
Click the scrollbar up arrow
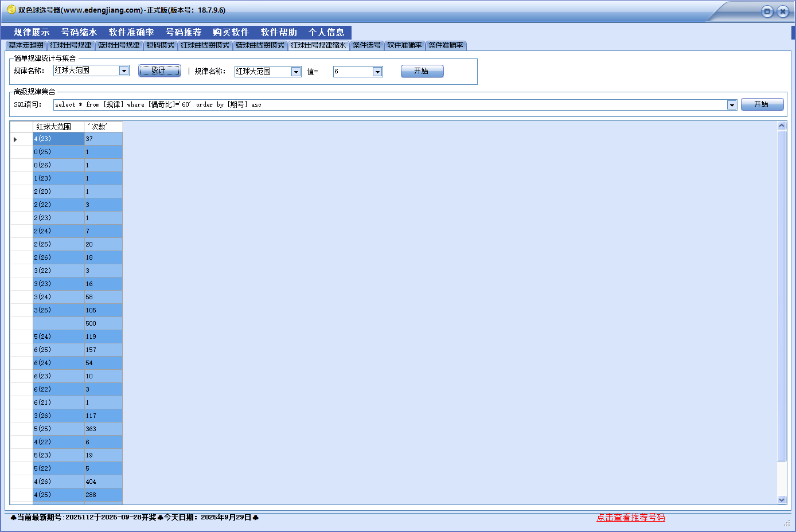pyautogui.click(x=781, y=126)
